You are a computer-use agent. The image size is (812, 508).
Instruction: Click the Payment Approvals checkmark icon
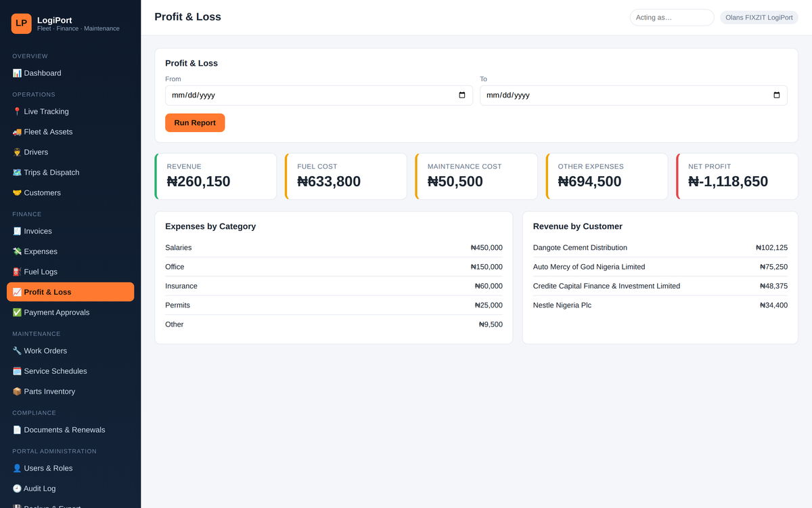coord(17,313)
